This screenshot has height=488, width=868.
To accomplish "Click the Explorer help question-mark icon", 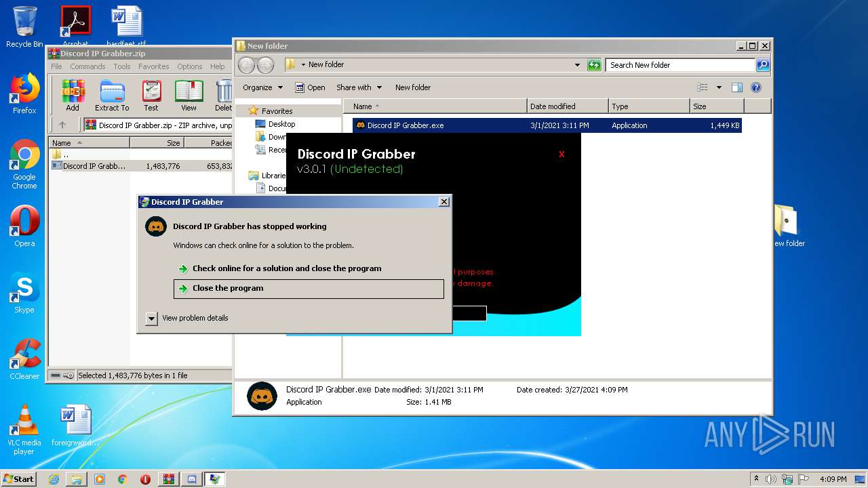I will coord(756,87).
